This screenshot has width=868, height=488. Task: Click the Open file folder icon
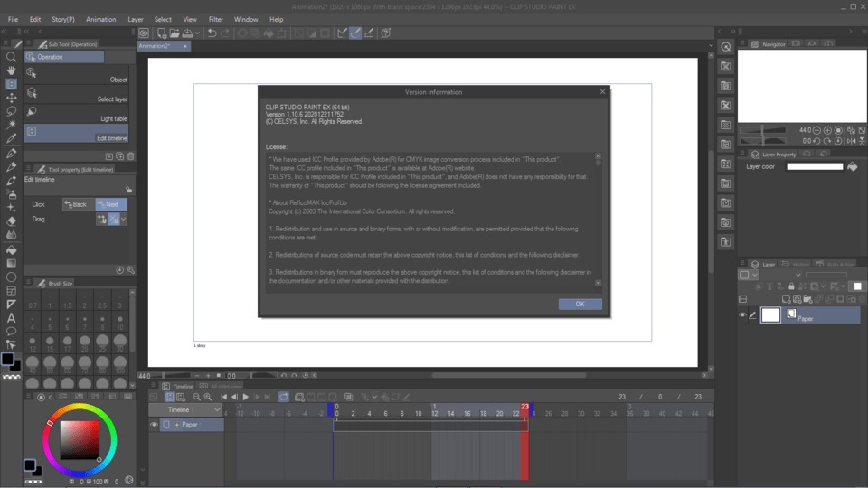click(x=175, y=33)
